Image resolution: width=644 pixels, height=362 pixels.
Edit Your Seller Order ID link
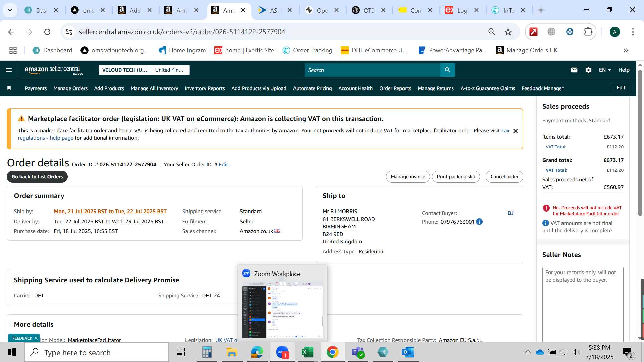(223, 165)
